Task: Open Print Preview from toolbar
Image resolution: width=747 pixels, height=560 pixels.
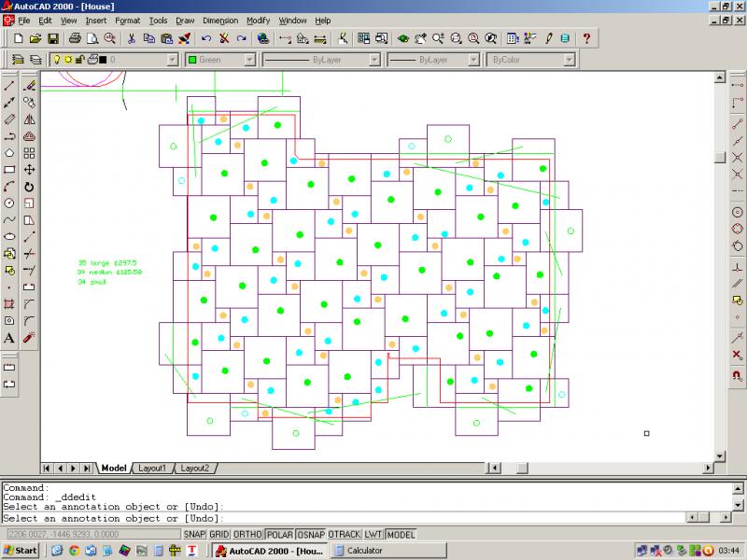Action: [x=92, y=38]
